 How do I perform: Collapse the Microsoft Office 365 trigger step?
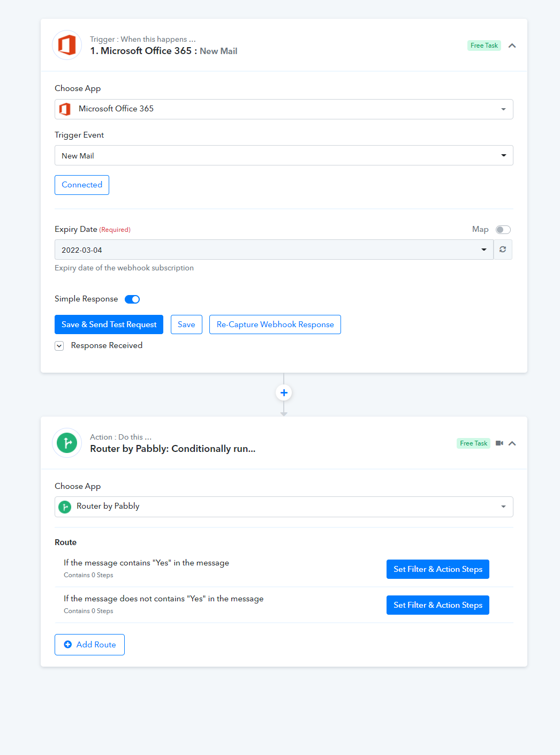coord(512,46)
